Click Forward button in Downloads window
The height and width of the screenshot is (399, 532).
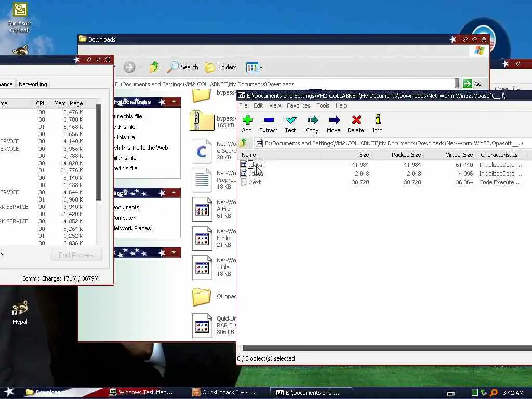click(x=129, y=67)
